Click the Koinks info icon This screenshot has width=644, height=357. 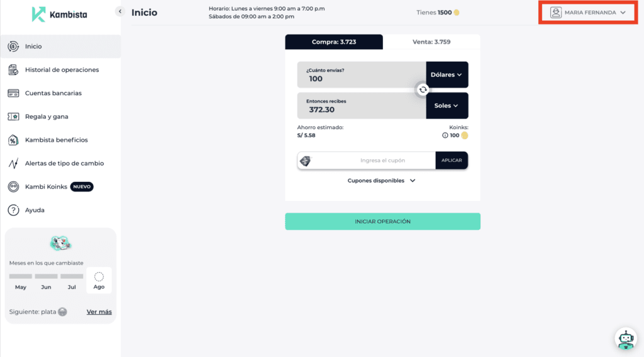[x=445, y=135]
